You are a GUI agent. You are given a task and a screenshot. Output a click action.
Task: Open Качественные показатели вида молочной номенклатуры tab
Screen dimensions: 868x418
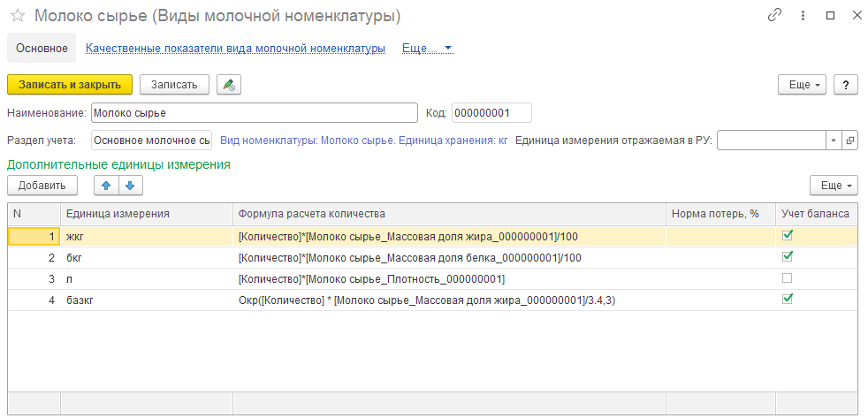(x=235, y=49)
